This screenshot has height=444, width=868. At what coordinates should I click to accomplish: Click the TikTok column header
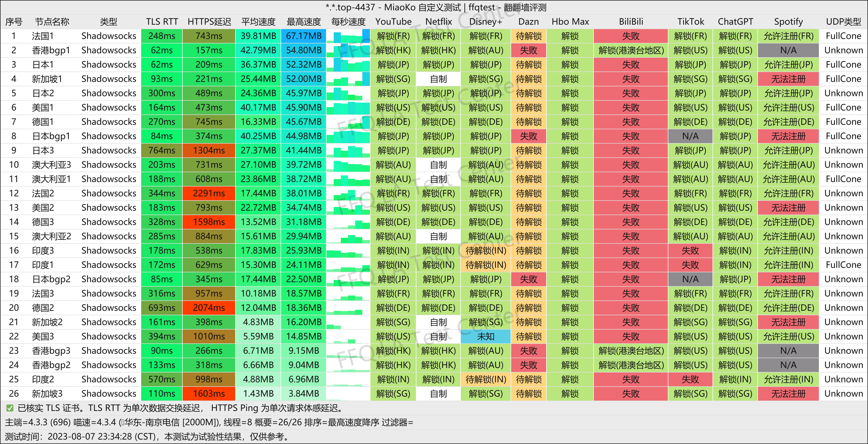(690, 21)
